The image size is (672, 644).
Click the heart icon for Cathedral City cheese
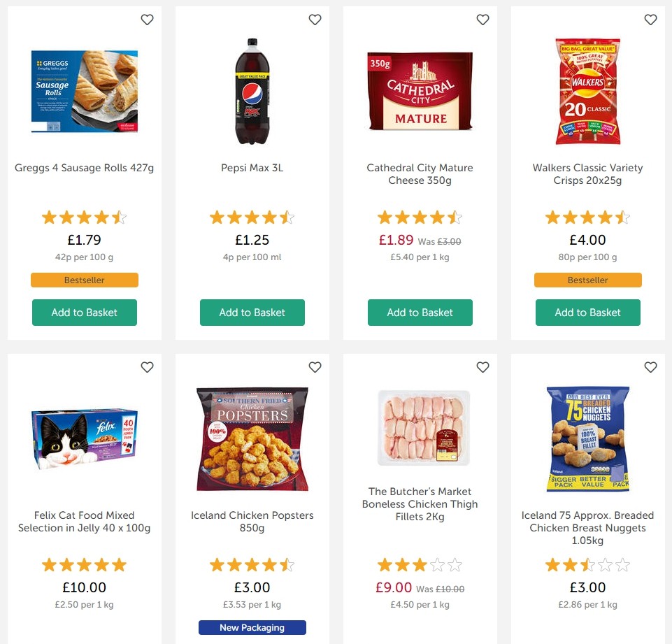click(x=482, y=20)
